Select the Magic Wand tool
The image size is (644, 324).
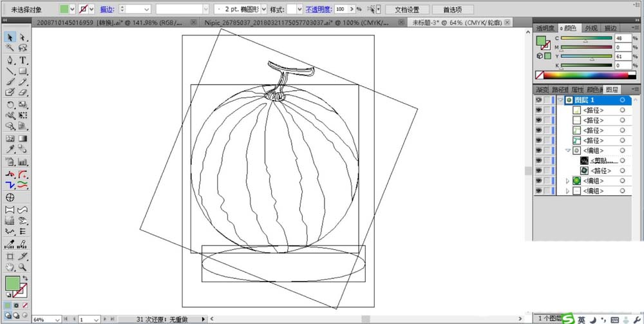[10, 48]
